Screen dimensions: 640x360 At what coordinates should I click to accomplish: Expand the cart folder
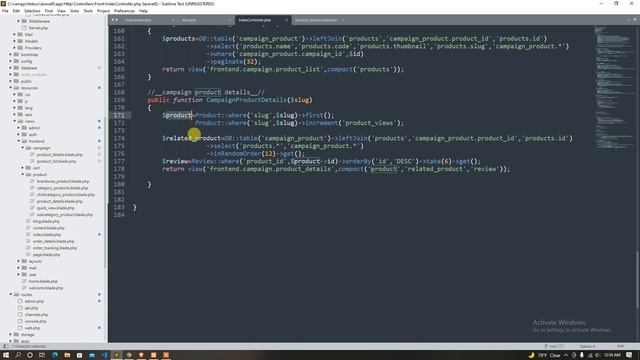click(x=22, y=168)
